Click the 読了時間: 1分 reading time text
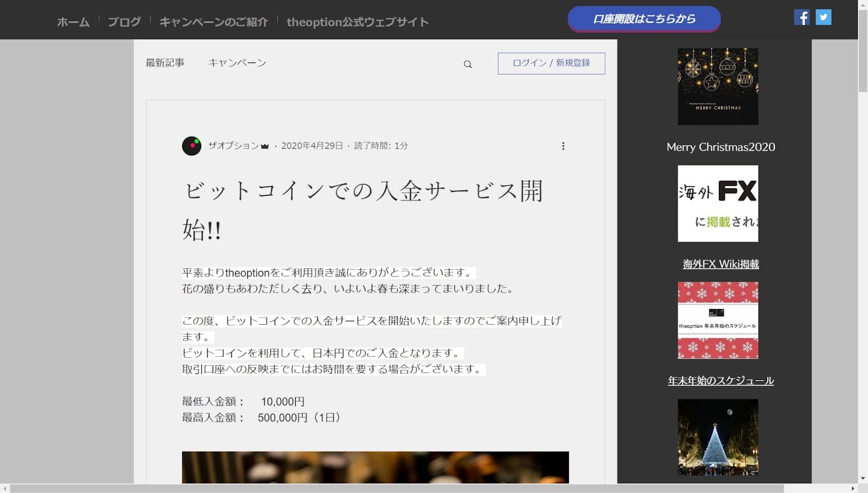The width and height of the screenshot is (868, 493). click(x=381, y=146)
